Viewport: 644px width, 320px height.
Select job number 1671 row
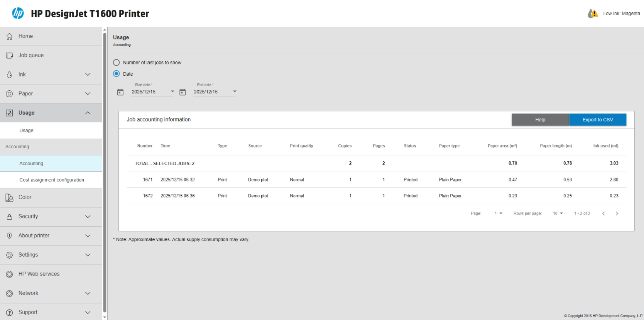point(376,180)
